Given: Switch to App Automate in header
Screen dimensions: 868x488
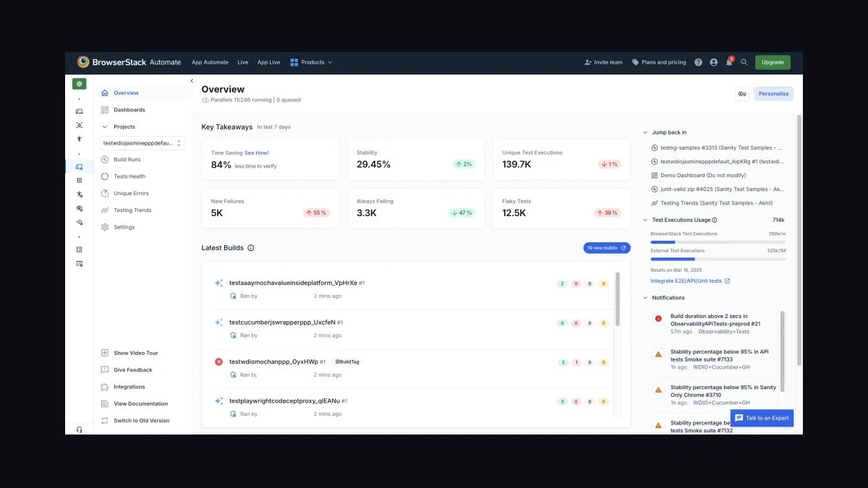Looking at the screenshot, I should 210,62.
